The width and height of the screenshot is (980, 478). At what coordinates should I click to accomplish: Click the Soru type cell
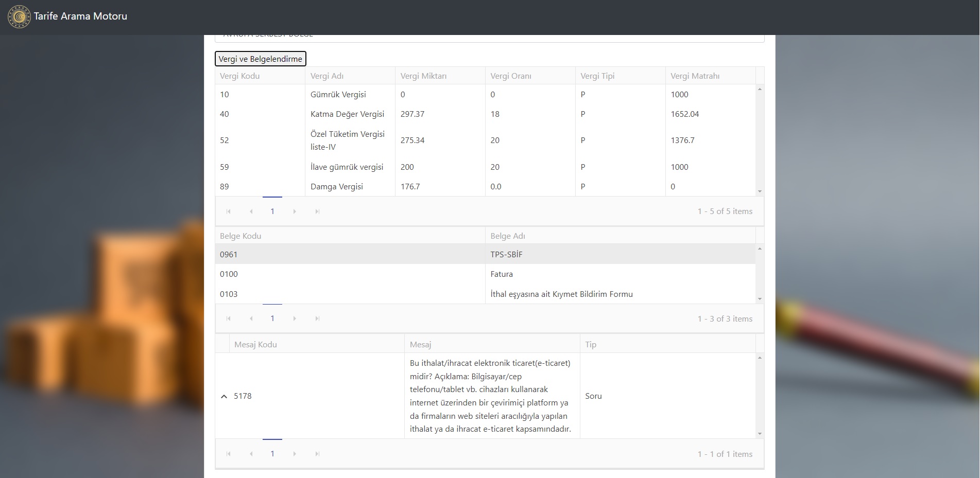(668, 396)
